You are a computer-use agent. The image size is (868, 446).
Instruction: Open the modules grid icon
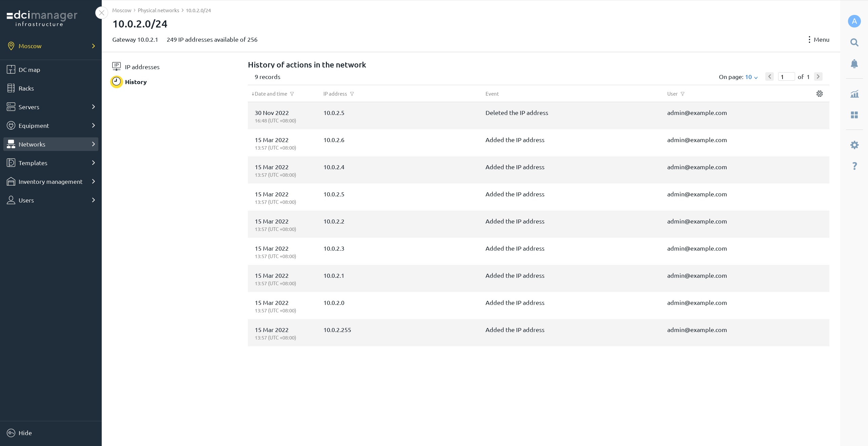[x=854, y=115]
